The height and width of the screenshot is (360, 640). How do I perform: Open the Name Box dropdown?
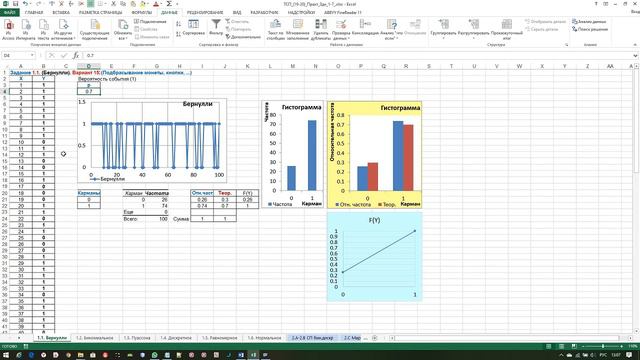(32, 55)
